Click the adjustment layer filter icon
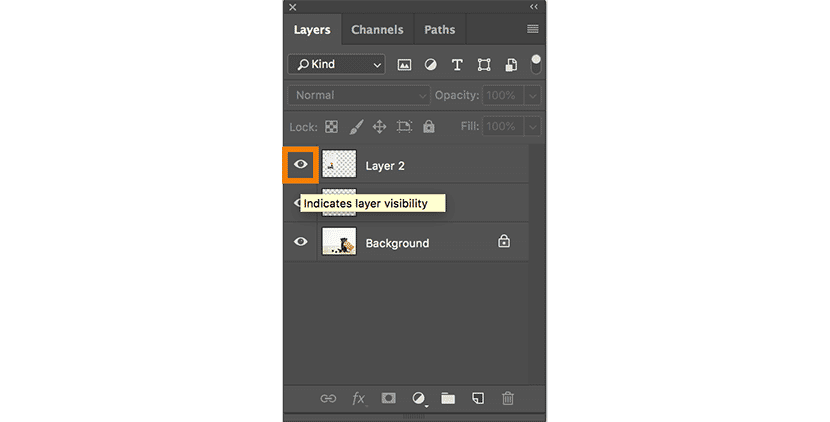 [x=431, y=65]
